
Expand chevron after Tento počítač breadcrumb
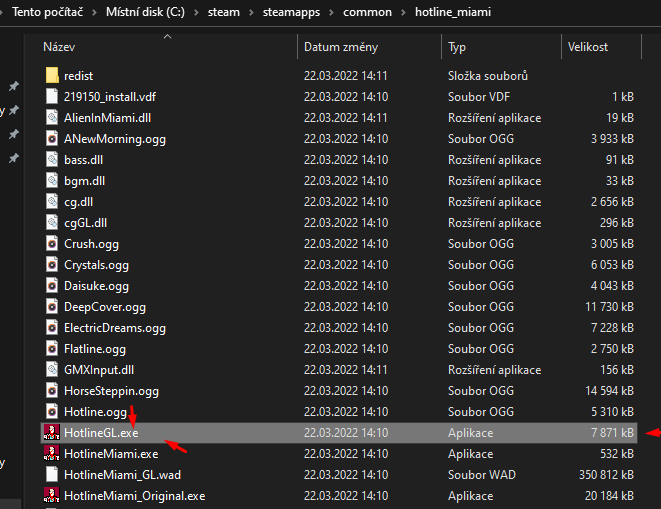tap(94, 12)
